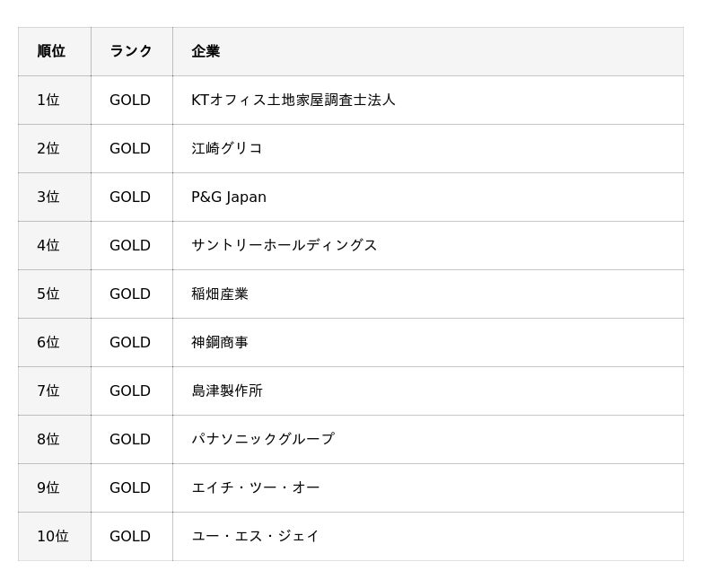
Task: Select パナソニックグループ in the list
Action: (262, 439)
